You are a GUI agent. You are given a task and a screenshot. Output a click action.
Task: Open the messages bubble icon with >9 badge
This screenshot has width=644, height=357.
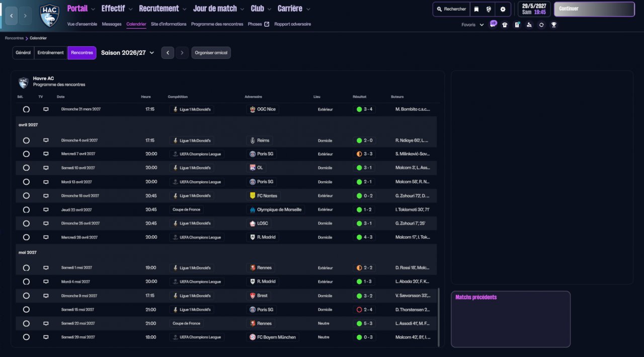click(x=493, y=25)
